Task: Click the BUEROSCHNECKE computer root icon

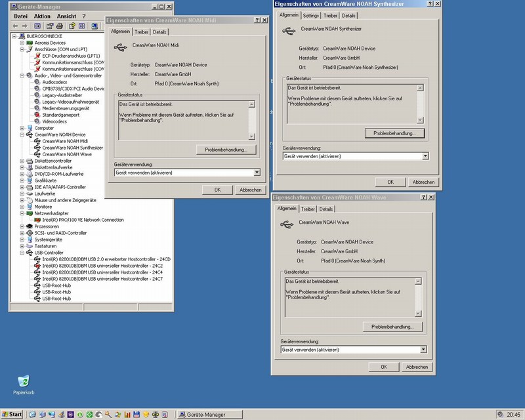Action: click(22, 36)
